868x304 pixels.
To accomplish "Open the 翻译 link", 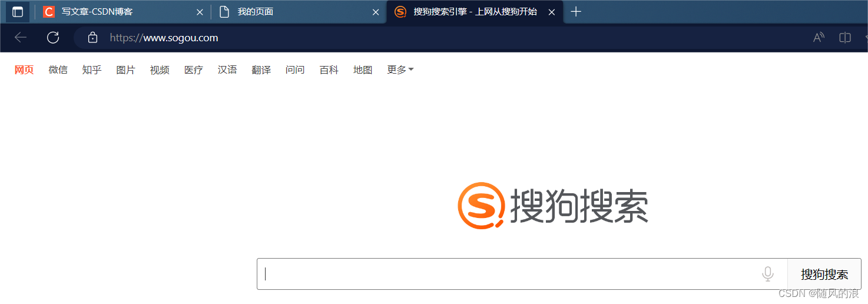I will [261, 70].
